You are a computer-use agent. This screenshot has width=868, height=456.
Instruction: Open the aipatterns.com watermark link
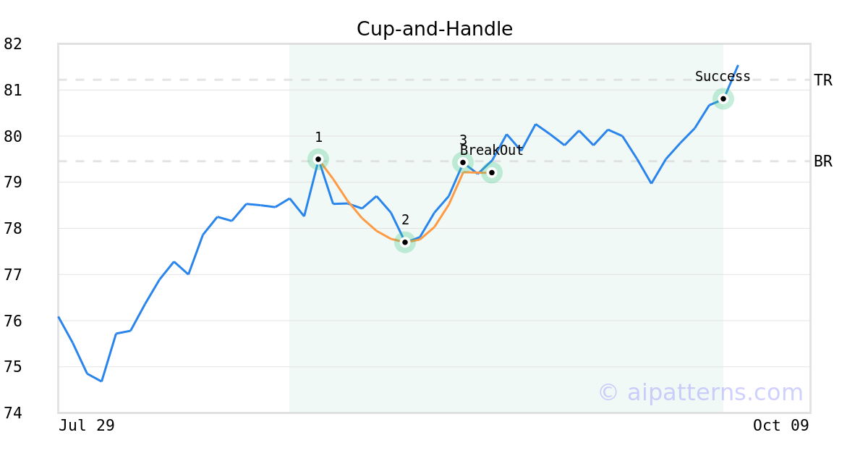point(700,392)
